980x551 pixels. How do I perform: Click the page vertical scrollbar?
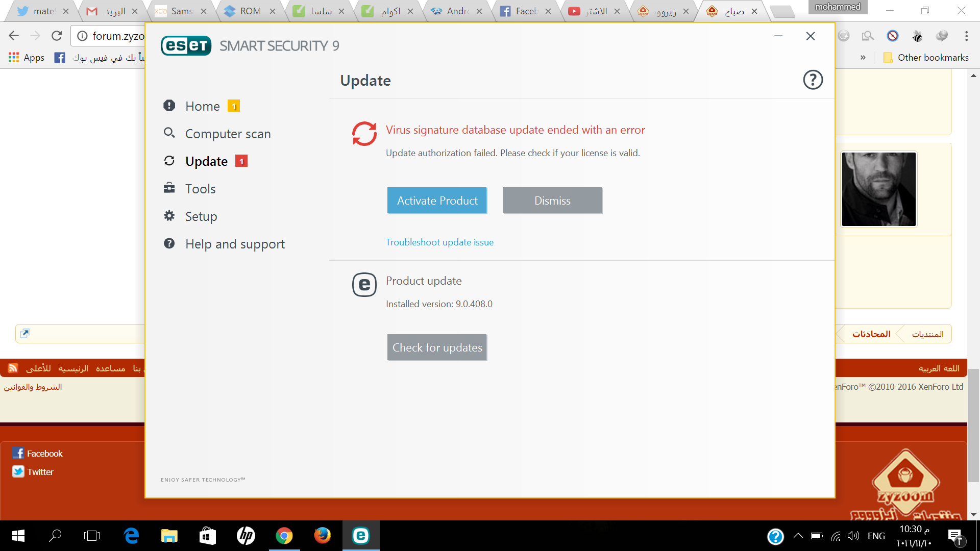pos(973,425)
